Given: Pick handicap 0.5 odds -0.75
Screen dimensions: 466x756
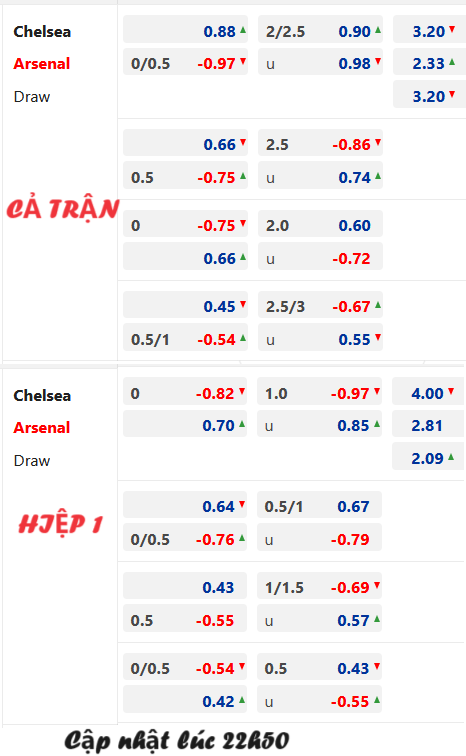Looking at the screenshot, I should click(186, 177).
